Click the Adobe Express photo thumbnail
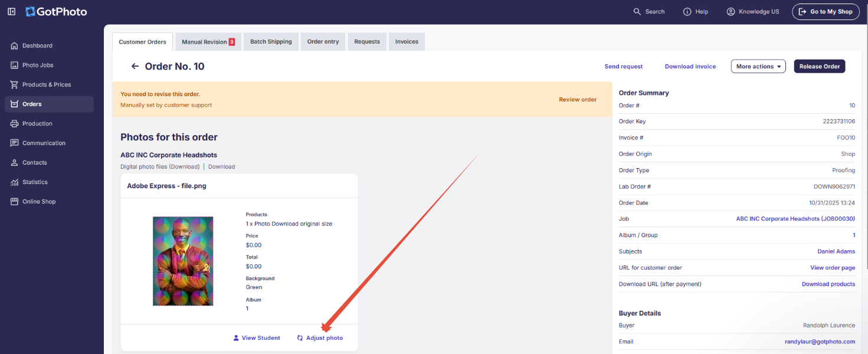The image size is (868, 354). coord(183,261)
